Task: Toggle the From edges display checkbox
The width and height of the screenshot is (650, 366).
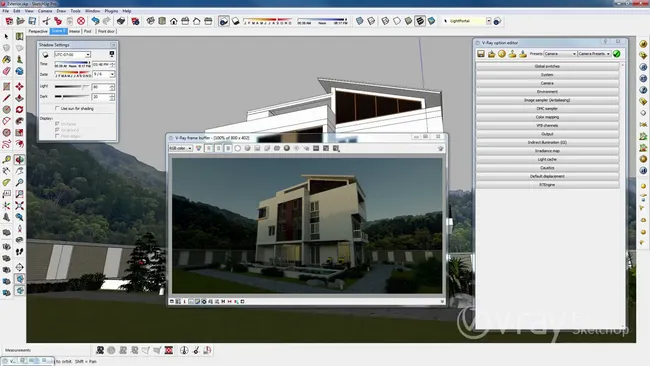Action: [x=57, y=136]
